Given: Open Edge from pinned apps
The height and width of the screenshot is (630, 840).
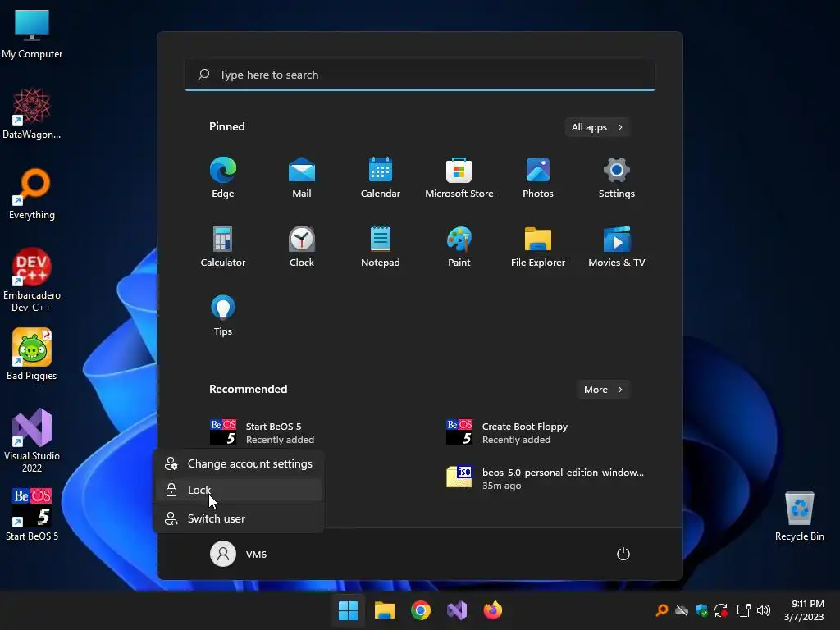Looking at the screenshot, I should pyautogui.click(x=223, y=177).
